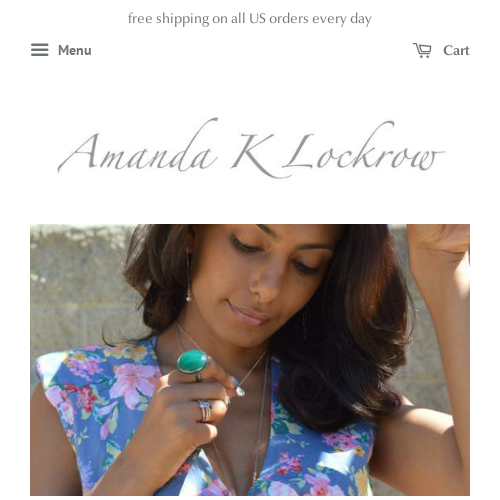This screenshot has width=500, height=500.
Task: Click the free shipping announcement banner
Action: [x=250, y=18]
